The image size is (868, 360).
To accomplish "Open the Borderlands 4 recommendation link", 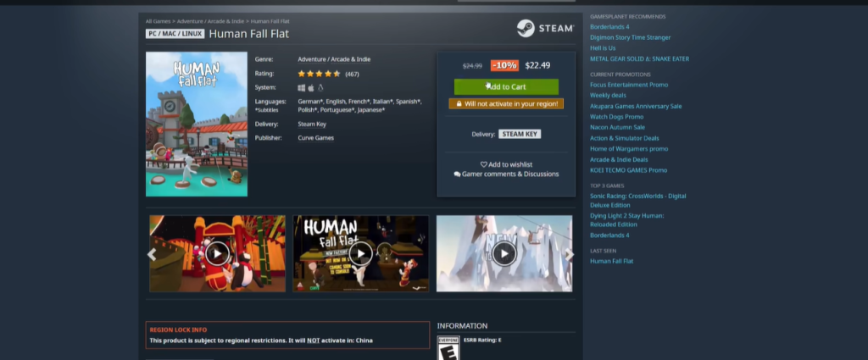I will click(x=609, y=27).
